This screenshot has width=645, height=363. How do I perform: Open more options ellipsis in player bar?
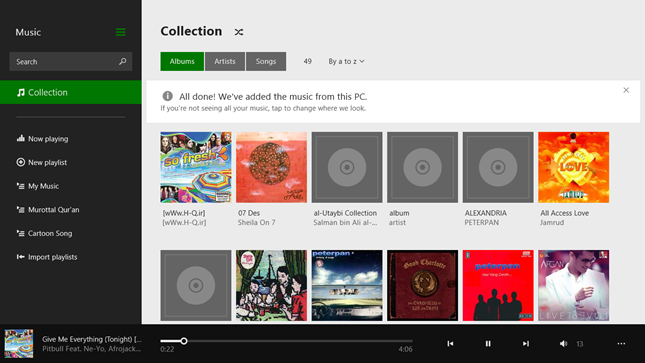click(x=621, y=344)
